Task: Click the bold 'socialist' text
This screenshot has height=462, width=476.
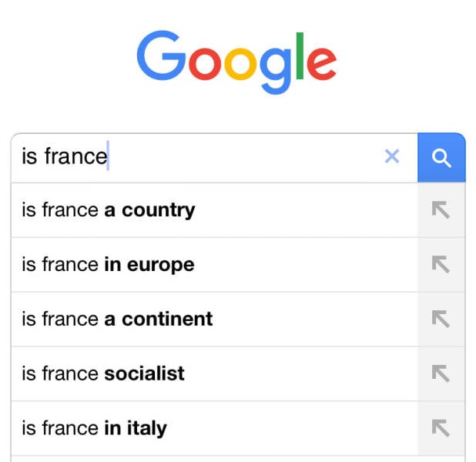Action: (144, 373)
